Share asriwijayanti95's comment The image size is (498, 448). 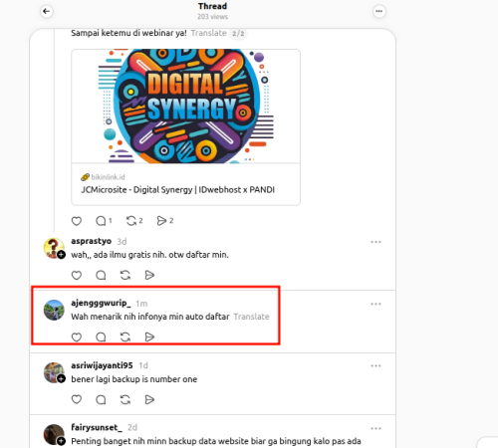[149, 399]
